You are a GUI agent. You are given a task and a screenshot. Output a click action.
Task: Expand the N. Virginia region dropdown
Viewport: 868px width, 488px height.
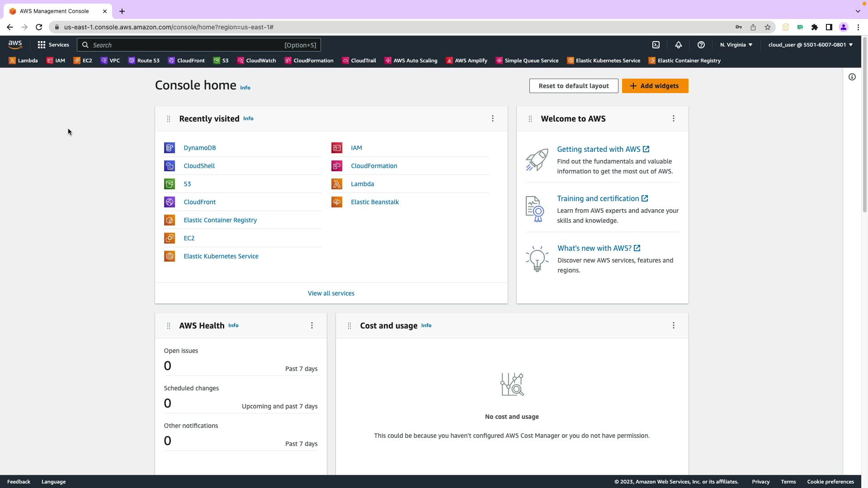(736, 45)
